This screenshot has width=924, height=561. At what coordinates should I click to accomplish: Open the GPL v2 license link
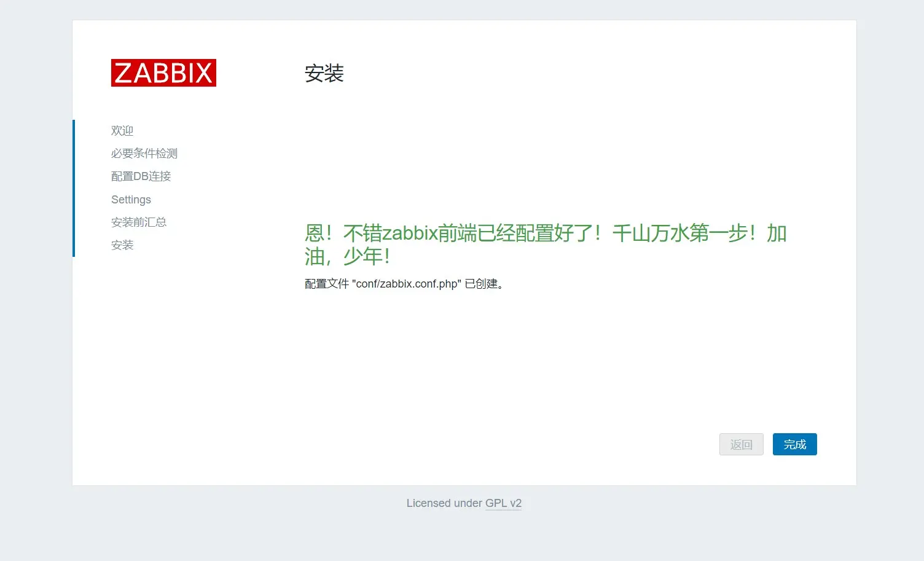click(x=503, y=503)
